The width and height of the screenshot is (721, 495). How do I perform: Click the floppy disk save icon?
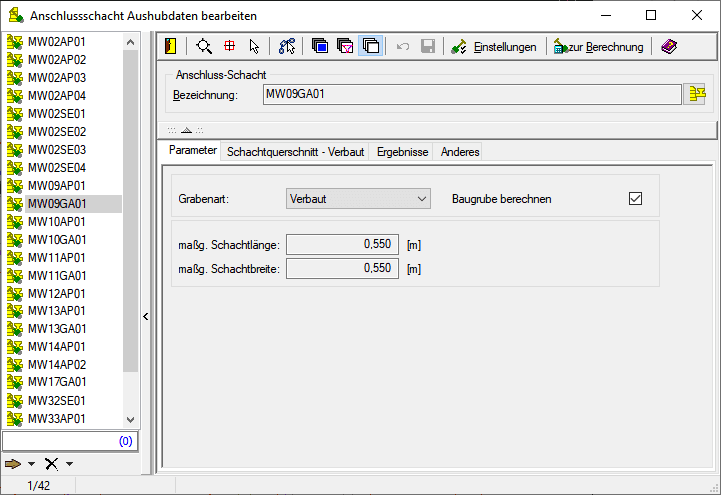428,46
